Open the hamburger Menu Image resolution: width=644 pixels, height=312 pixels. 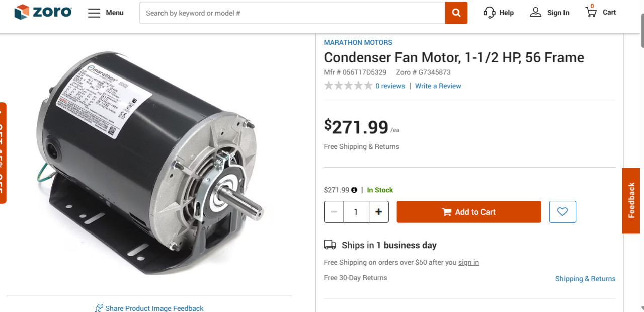[94, 13]
